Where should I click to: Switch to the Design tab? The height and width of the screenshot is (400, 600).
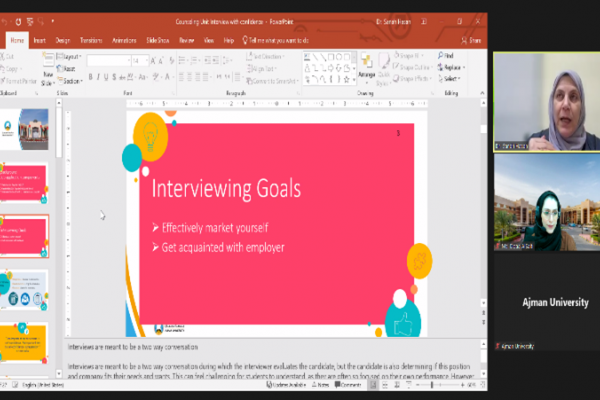63,40
